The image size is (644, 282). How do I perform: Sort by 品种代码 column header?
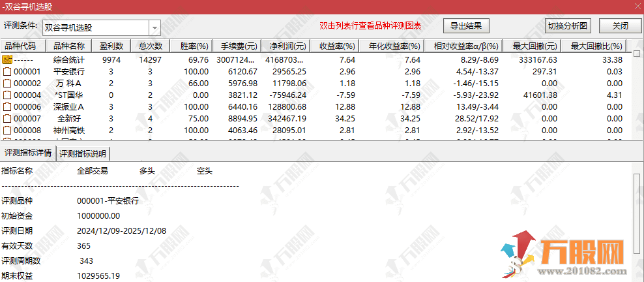23,46
